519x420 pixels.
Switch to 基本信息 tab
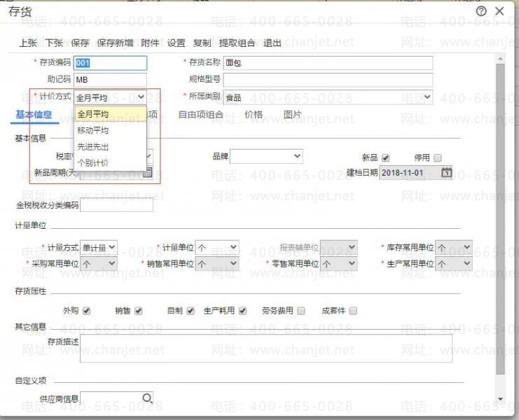point(34,115)
